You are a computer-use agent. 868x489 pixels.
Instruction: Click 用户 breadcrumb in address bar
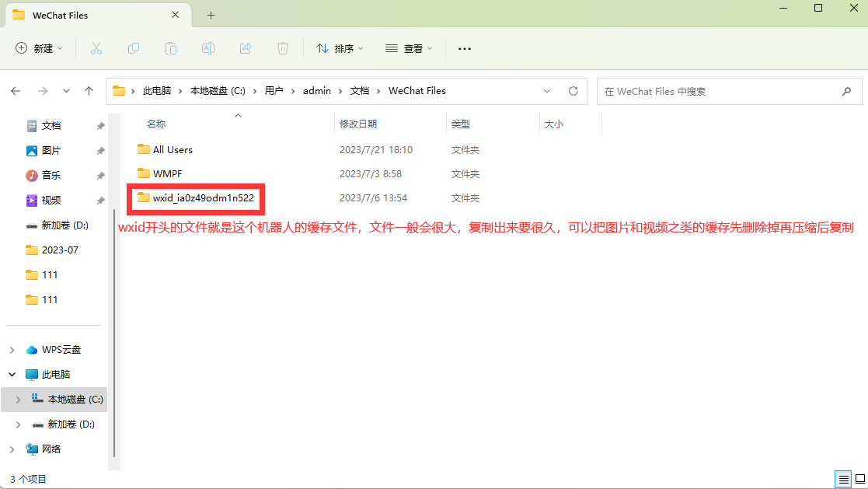[274, 91]
